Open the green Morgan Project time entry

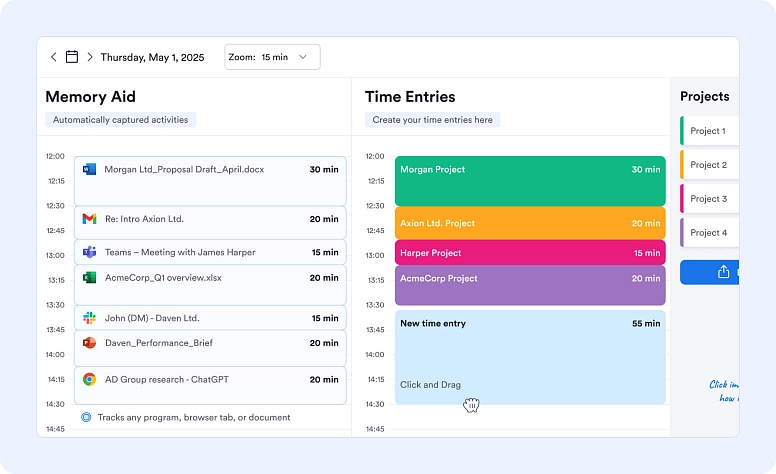pos(529,181)
